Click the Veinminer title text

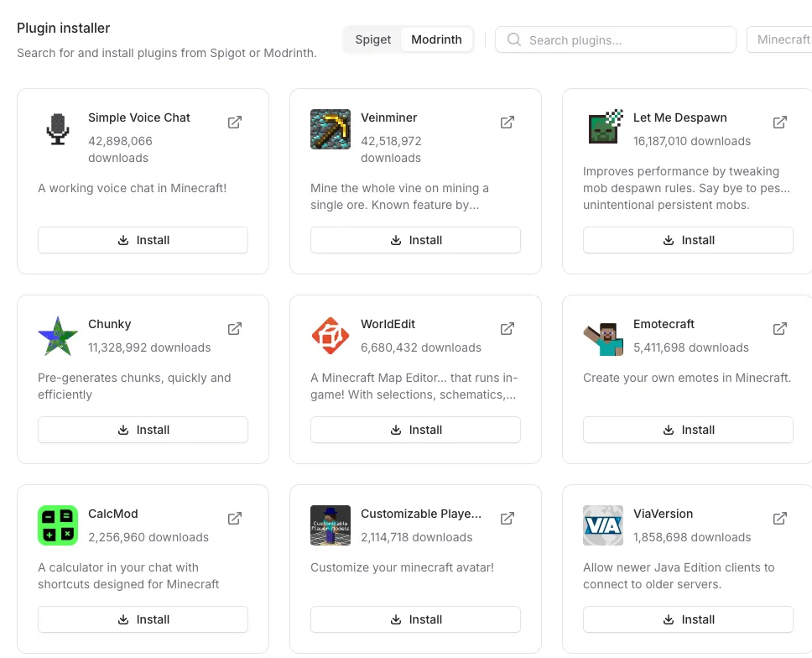coord(389,117)
